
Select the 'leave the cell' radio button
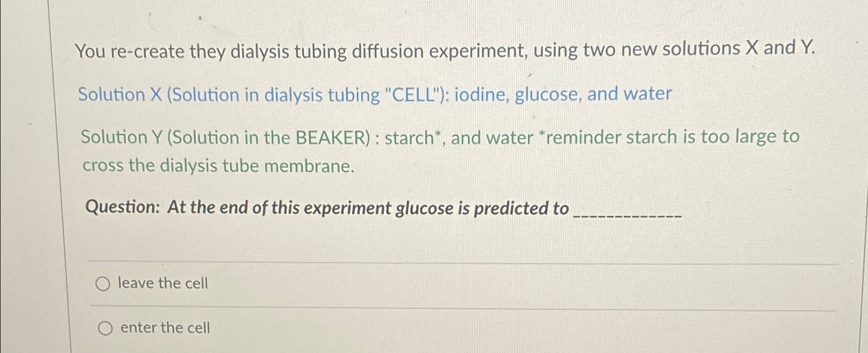pyautogui.click(x=104, y=283)
